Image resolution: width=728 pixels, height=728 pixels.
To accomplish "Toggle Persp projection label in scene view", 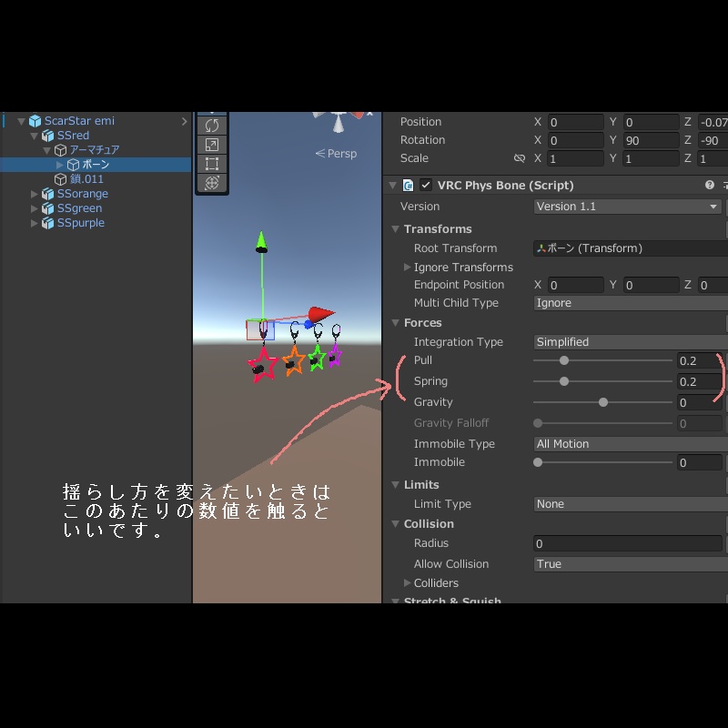I will click(336, 154).
